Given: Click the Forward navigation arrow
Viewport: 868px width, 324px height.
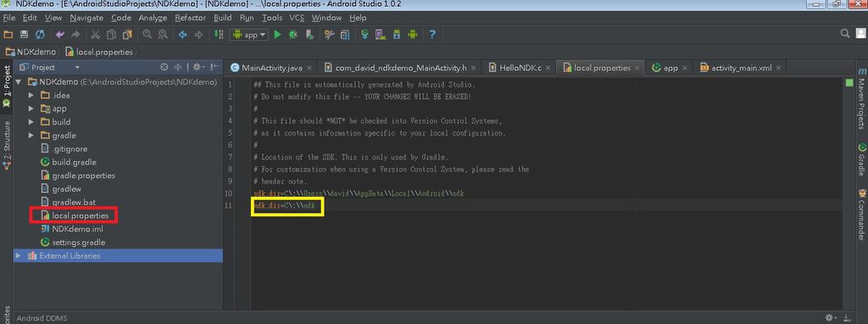Looking at the screenshot, I should click(x=198, y=34).
